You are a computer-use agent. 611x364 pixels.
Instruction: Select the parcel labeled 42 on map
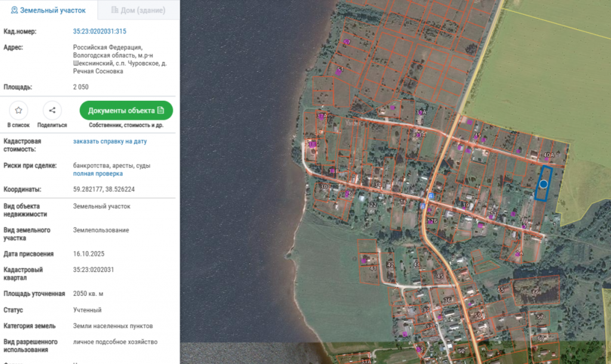tap(390, 264)
